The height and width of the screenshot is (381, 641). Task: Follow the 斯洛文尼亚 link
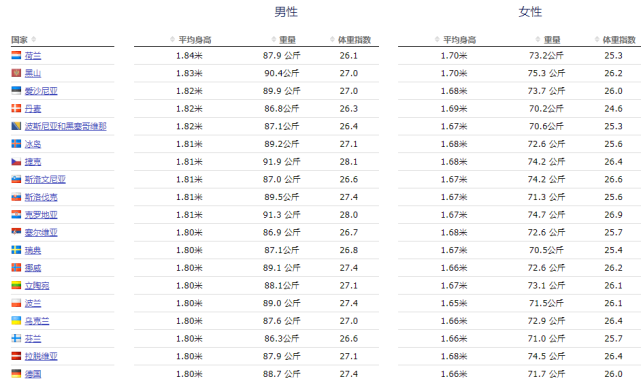[x=45, y=179]
